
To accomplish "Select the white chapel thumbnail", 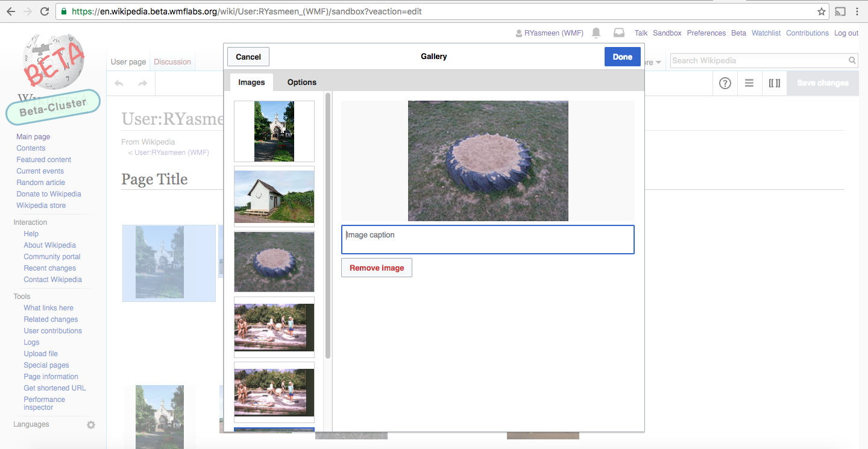I will (274, 196).
